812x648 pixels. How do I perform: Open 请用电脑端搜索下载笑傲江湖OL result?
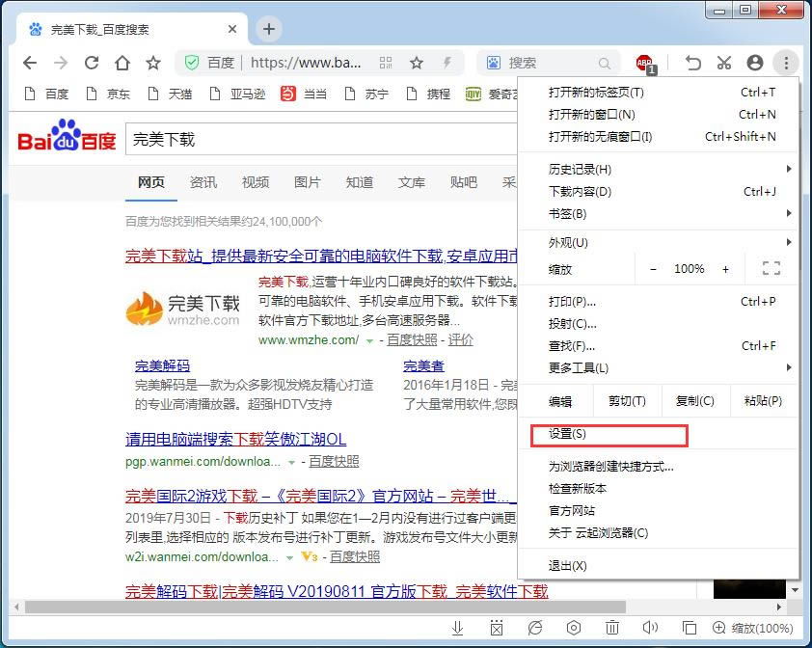click(235, 440)
